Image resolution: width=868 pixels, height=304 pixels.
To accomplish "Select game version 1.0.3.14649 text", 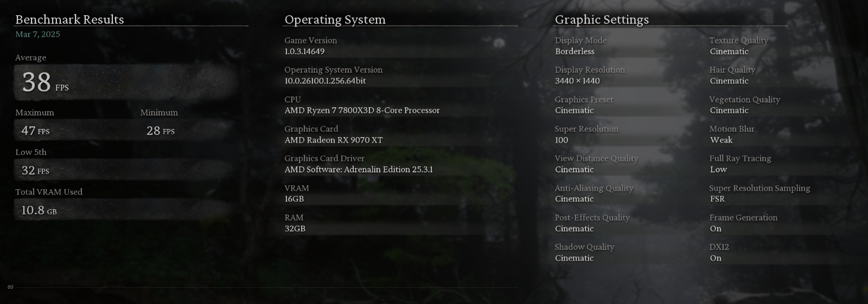I will pos(304,51).
